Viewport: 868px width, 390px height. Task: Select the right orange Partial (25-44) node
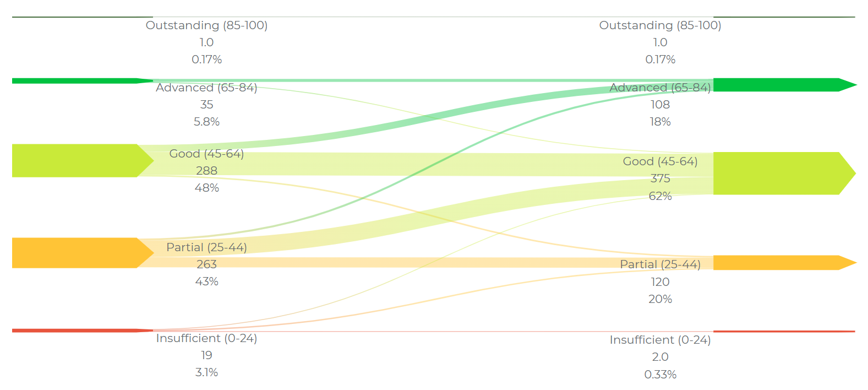point(776,263)
